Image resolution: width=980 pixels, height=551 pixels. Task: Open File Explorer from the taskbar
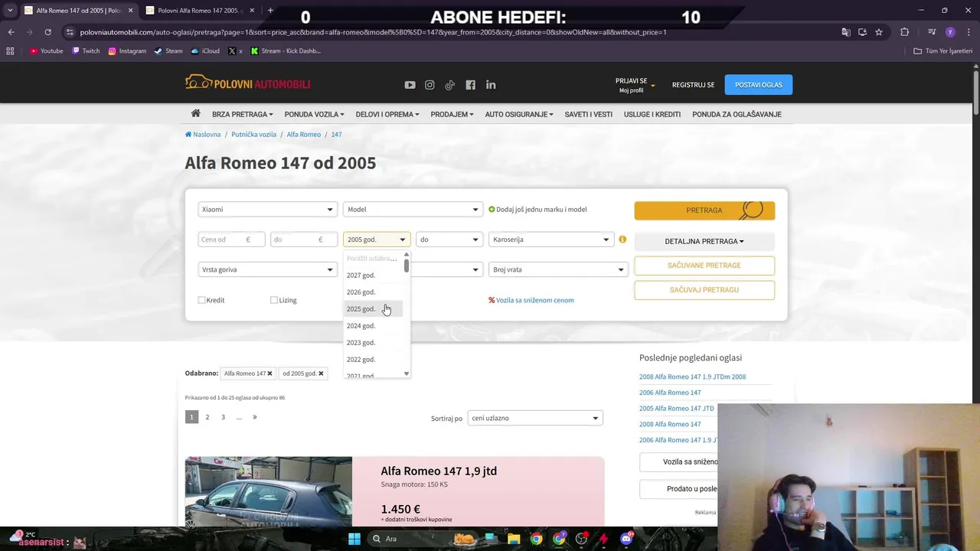click(514, 539)
